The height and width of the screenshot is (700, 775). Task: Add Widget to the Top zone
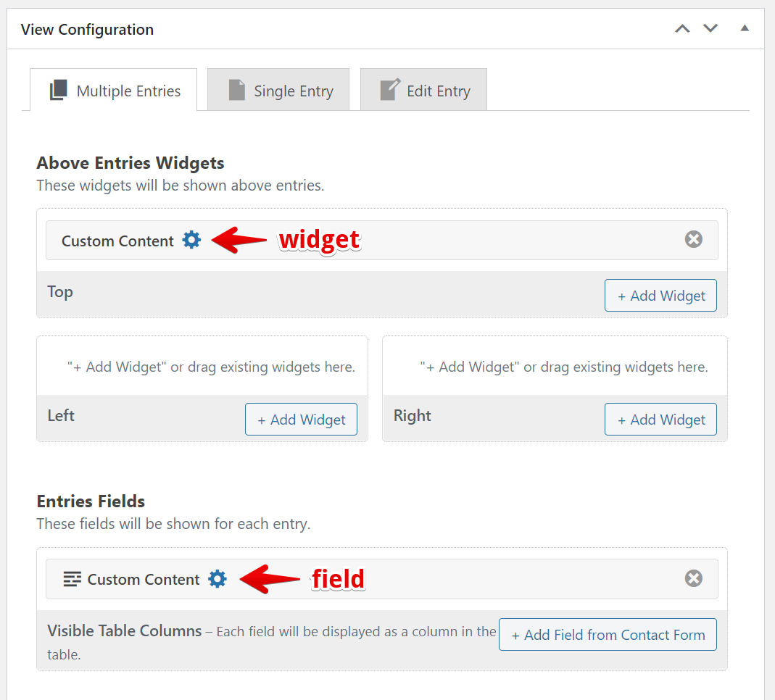tap(660, 296)
